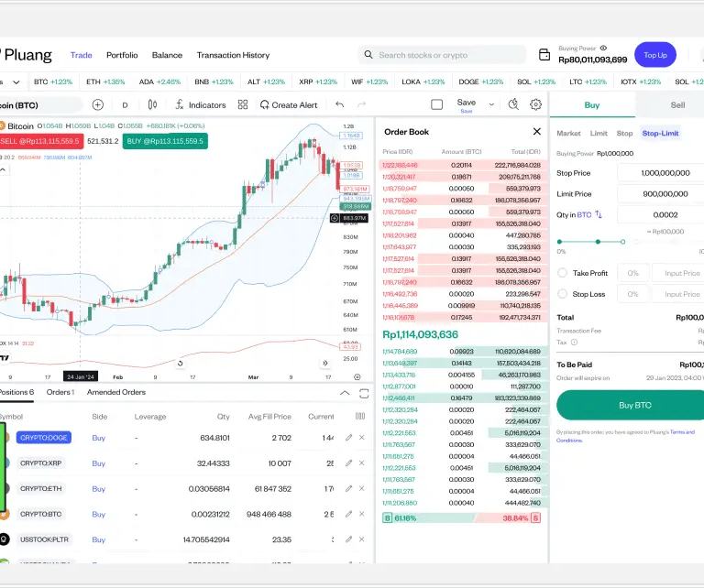Choose Market order type

tap(568, 133)
